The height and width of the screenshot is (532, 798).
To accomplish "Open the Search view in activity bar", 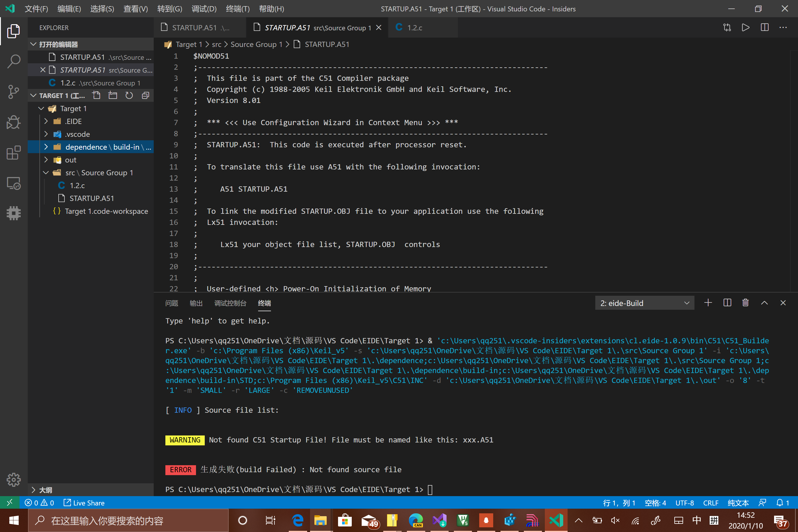I will click(x=14, y=62).
